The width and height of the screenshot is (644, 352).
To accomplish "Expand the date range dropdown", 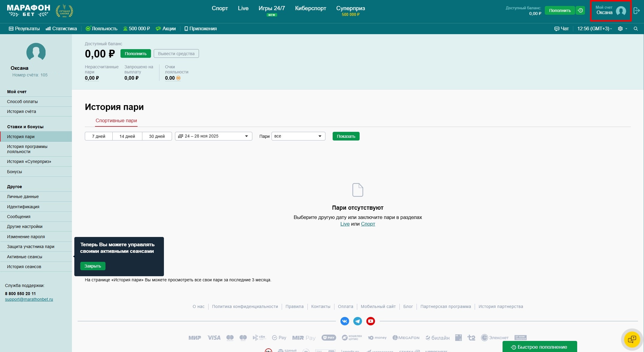I will (x=213, y=136).
